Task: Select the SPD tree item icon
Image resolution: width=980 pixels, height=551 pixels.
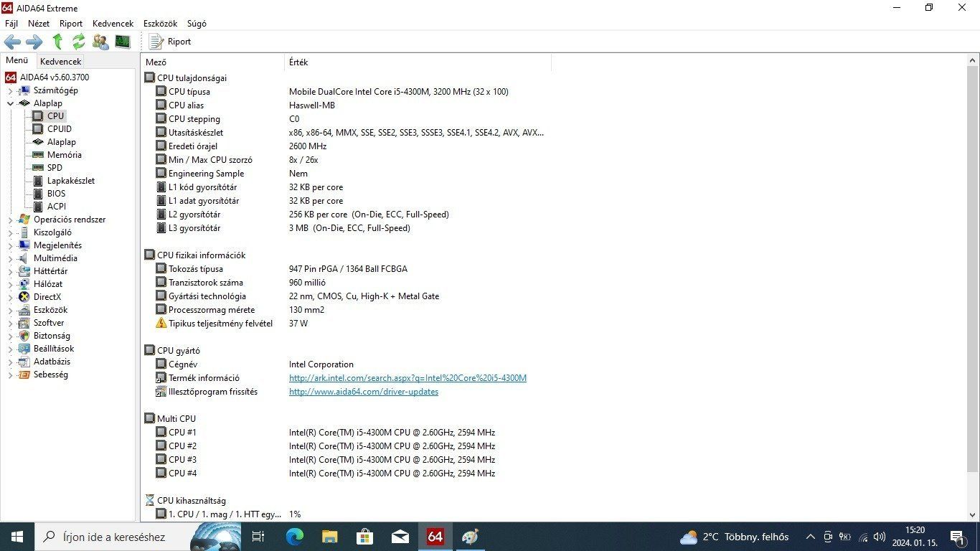Action: 38,168
